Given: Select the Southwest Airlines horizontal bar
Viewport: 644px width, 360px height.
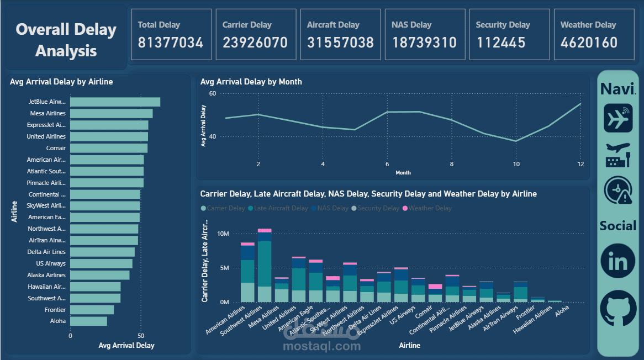Looking at the screenshot, I should pyautogui.click(x=96, y=298).
